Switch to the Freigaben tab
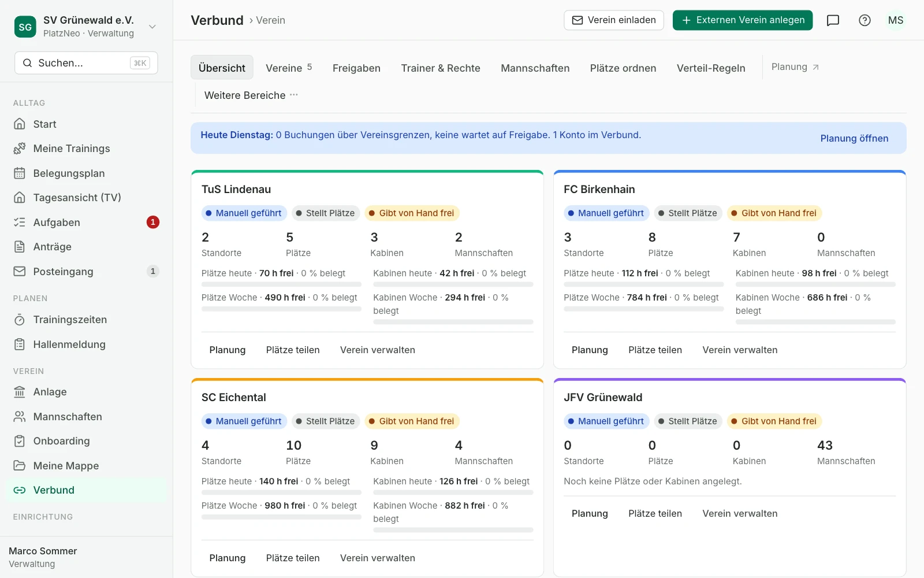Image resolution: width=924 pixels, height=578 pixels. [356, 68]
